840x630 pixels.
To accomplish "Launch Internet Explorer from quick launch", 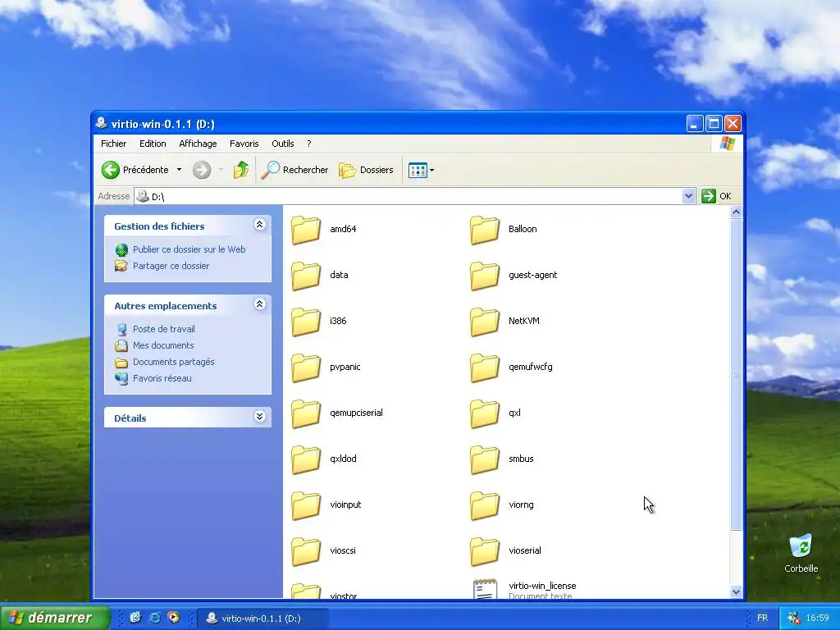I will click(x=154, y=618).
